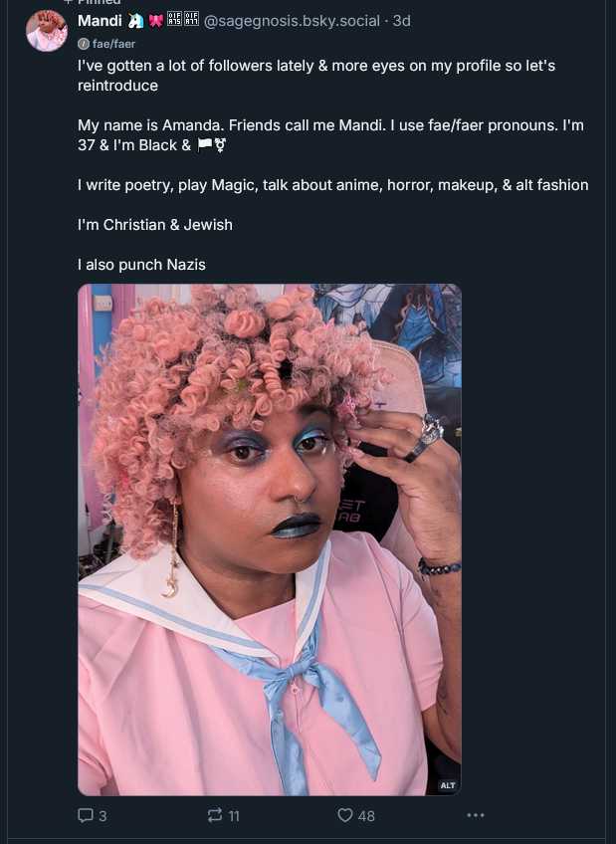616x844 pixels.
Task: Click the 3d post timestamp
Action: point(401,21)
